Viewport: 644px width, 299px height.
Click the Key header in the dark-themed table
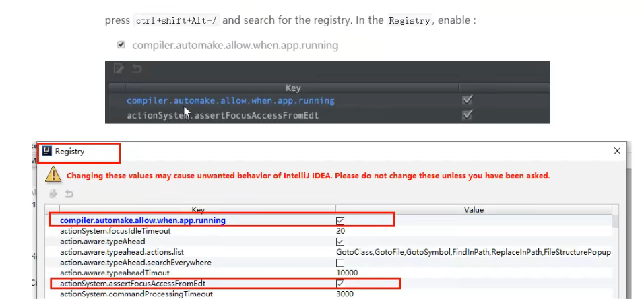click(x=293, y=88)
